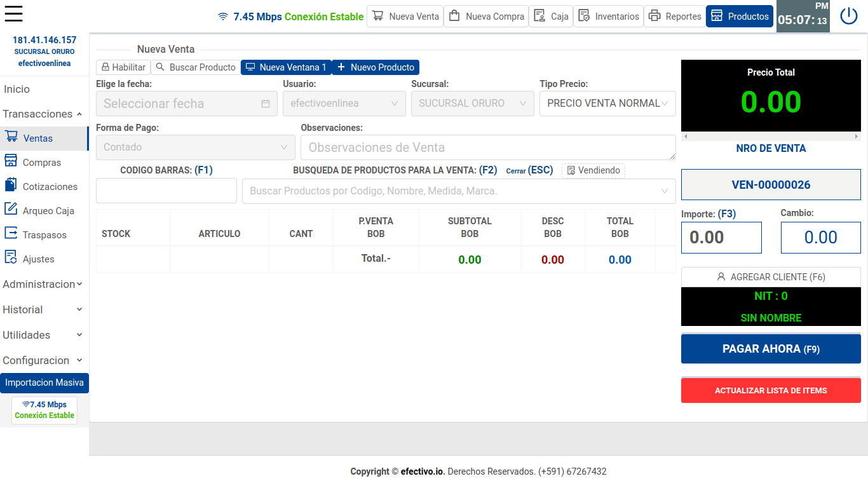Click the IP address 181.41.146.157
The image size is (868, 488).
click(44, 40)
